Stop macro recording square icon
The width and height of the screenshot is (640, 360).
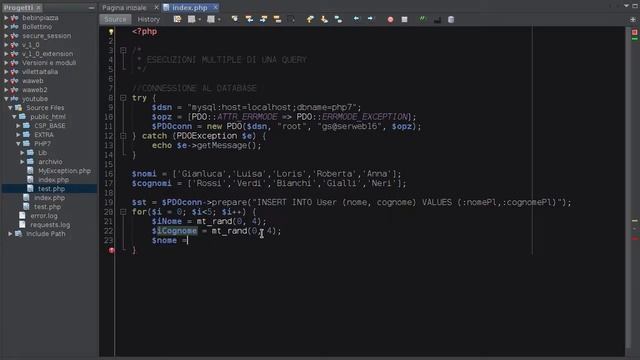(404, 19)
